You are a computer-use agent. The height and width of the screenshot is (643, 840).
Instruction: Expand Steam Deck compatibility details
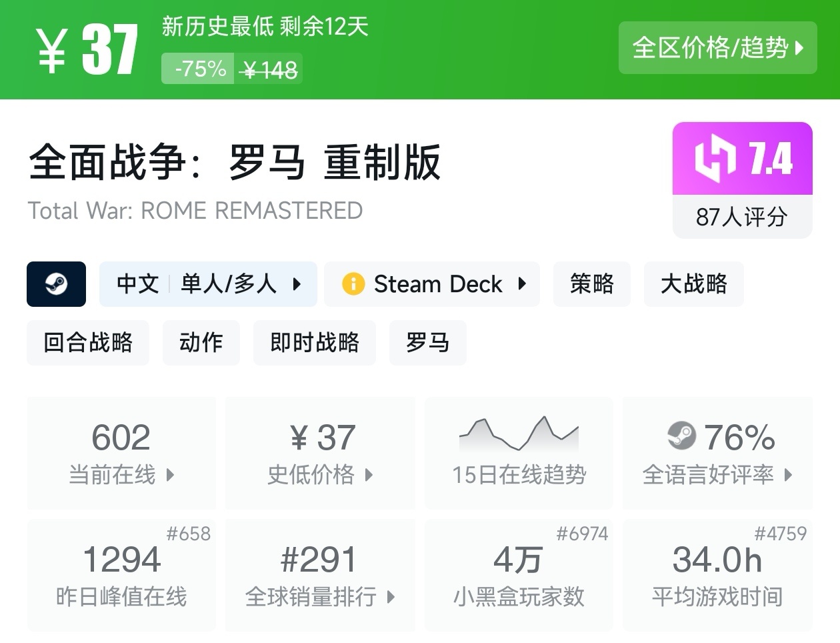click(523, 284)
